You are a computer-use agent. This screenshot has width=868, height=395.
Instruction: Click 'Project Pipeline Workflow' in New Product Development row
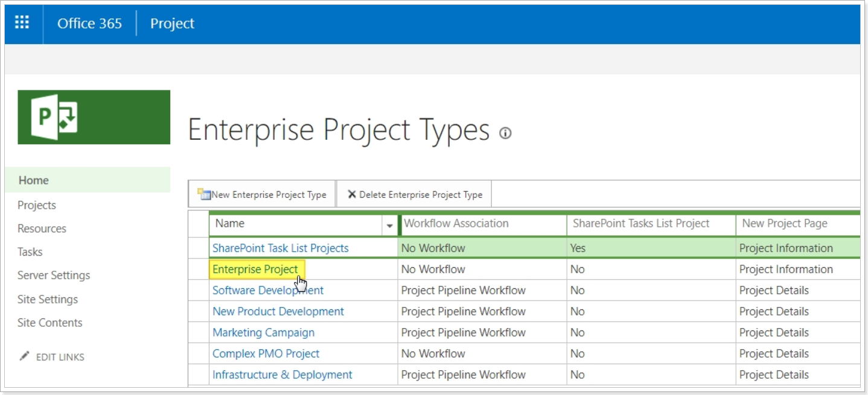click(464, 311)
